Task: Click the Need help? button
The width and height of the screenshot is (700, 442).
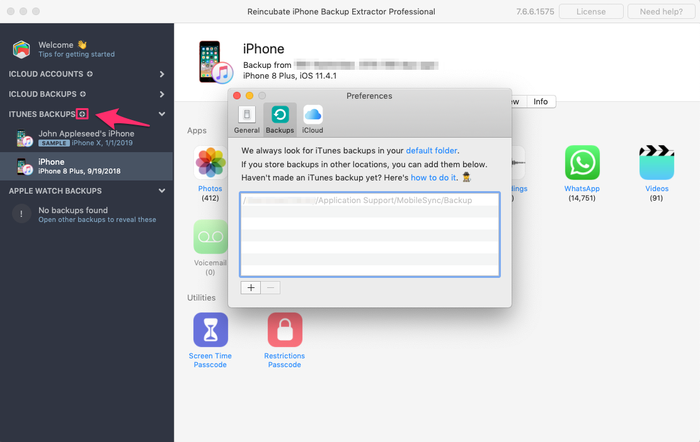Action: (661, 12)
